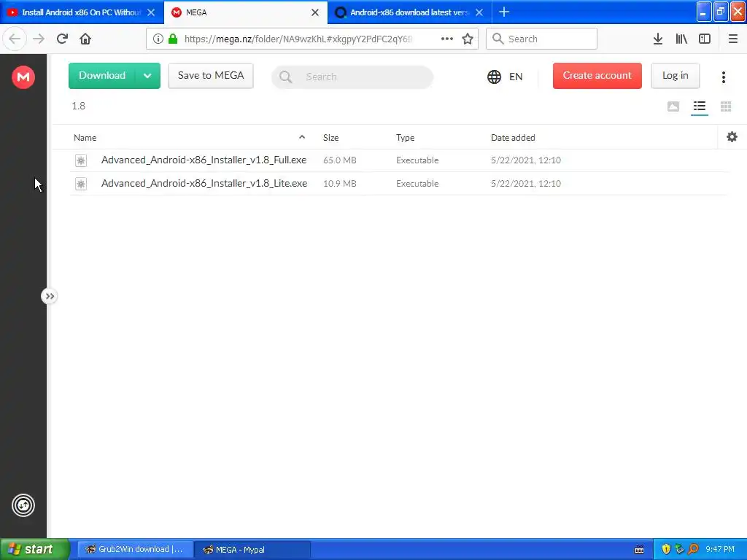This screenshot has height=560, width=747.
Task: Sort files by Name column
Action: 85,138
